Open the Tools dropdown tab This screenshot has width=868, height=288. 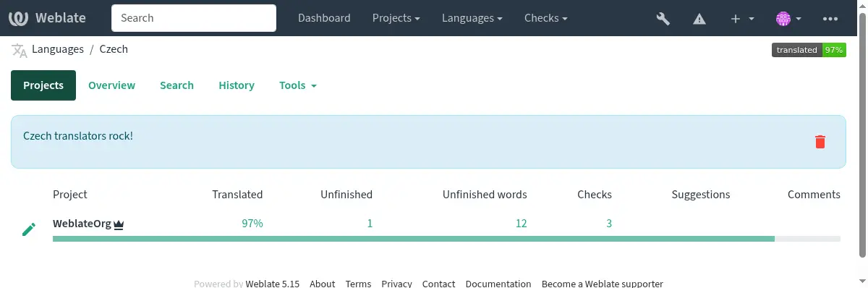pos(298,85)
